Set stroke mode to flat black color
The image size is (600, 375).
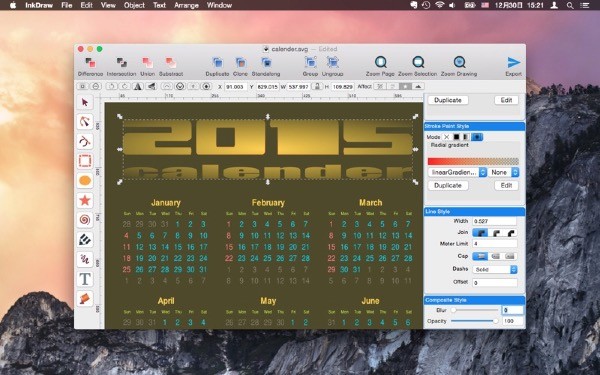(x=456, y=137)
